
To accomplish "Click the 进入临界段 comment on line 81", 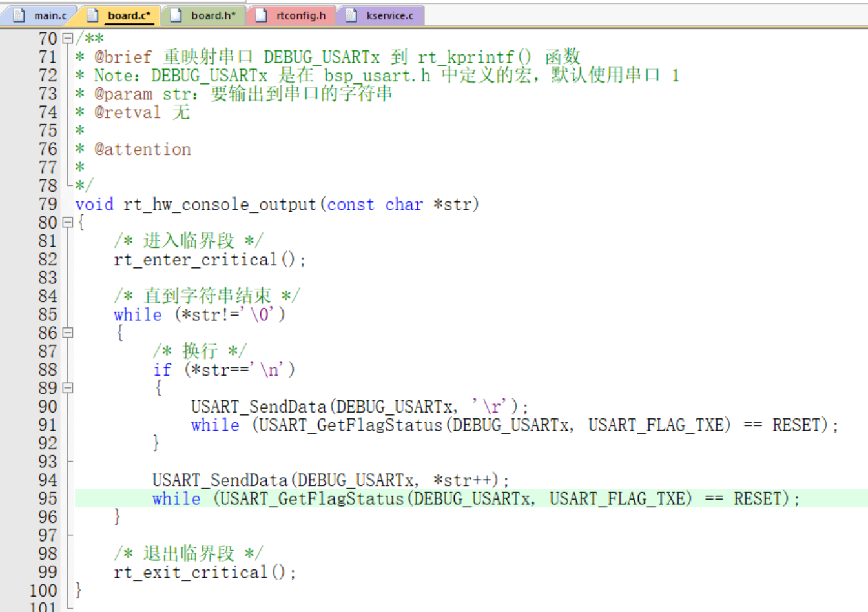I will [189, 241].
